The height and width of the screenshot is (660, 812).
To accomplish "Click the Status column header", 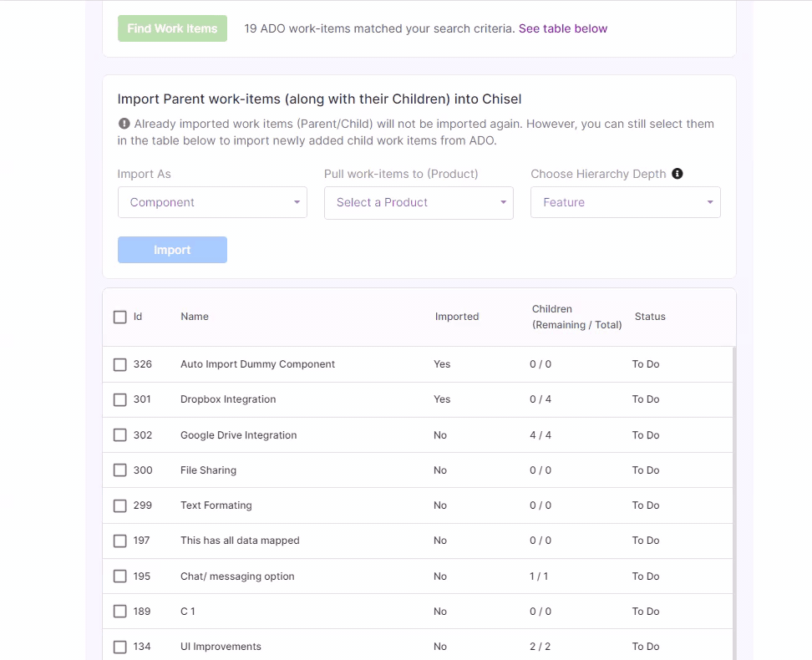I will coord(650,317).
